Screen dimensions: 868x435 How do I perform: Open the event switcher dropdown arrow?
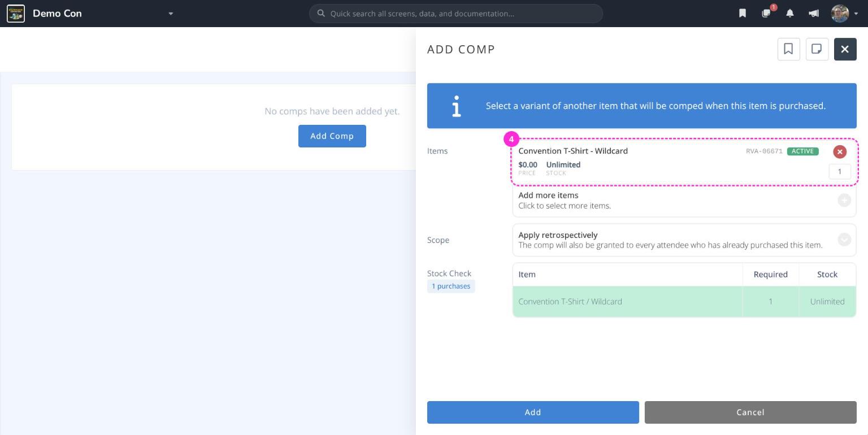point(171,14)
